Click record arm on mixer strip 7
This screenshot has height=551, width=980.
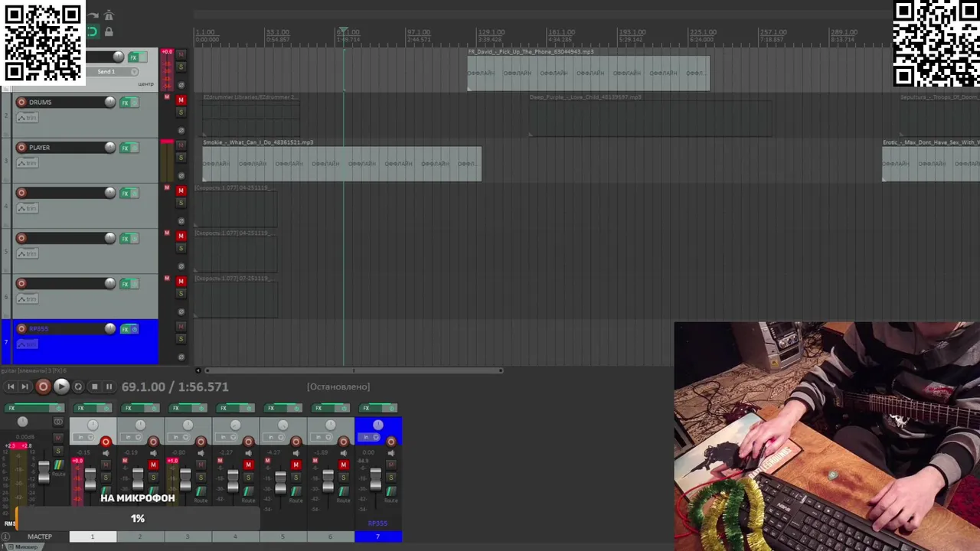[x=390, y=442]
